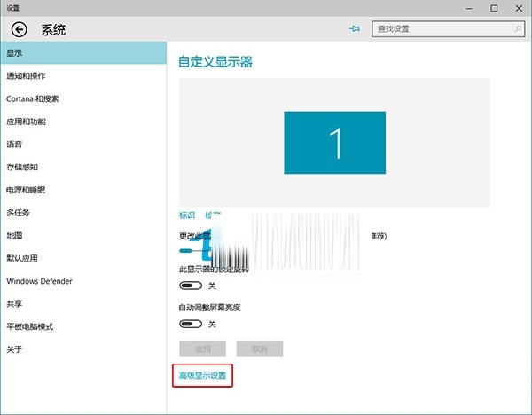The image size is (532, 415).
Task: Close the settings window
Action: [519, 8]
